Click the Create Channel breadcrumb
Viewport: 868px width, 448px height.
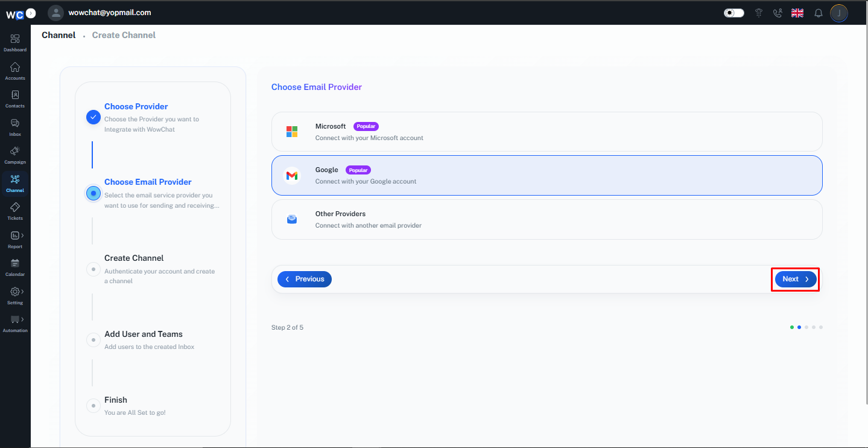point(124,35)
